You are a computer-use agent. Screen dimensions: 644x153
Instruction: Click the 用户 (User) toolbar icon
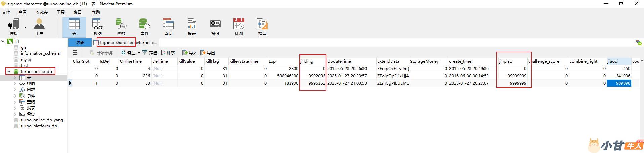click(39, 27)
